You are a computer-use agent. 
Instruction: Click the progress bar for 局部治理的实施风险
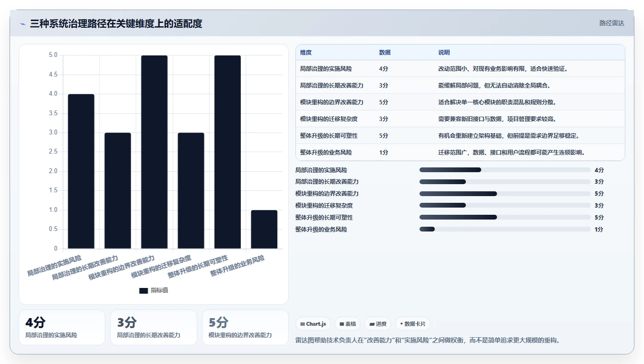pos(505,170)
